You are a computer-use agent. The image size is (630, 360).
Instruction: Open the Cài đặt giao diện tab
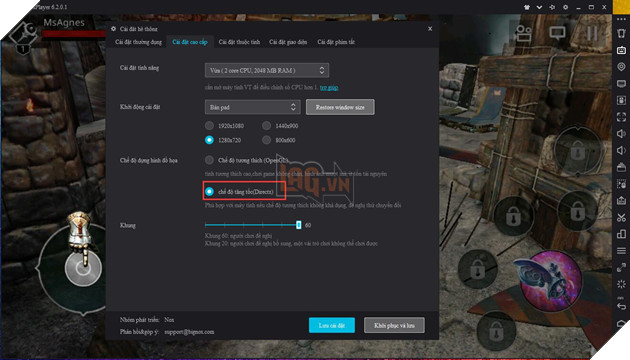tap(288, 42)
